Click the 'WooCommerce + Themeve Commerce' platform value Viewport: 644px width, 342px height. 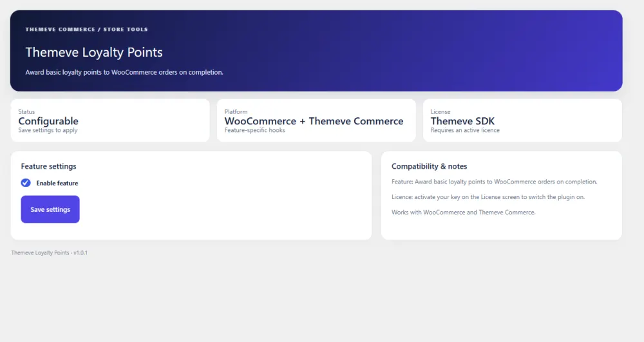[x=314, y=121]
